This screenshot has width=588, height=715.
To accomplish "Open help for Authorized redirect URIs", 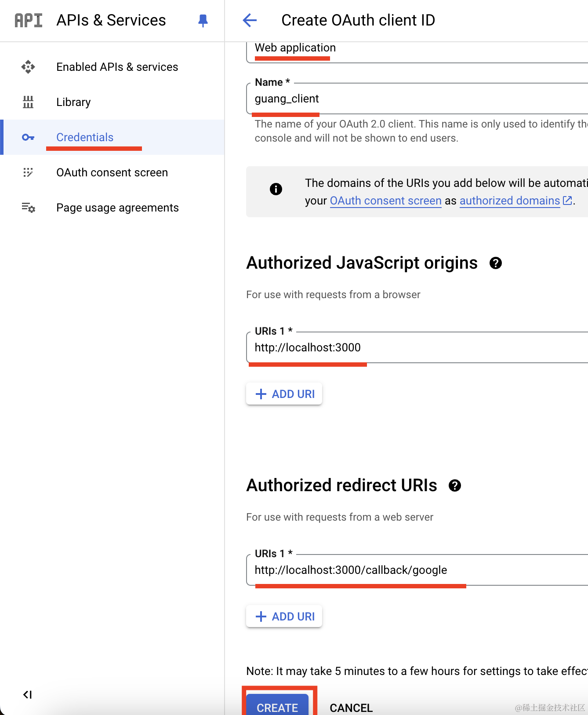I will pos(454,485).
